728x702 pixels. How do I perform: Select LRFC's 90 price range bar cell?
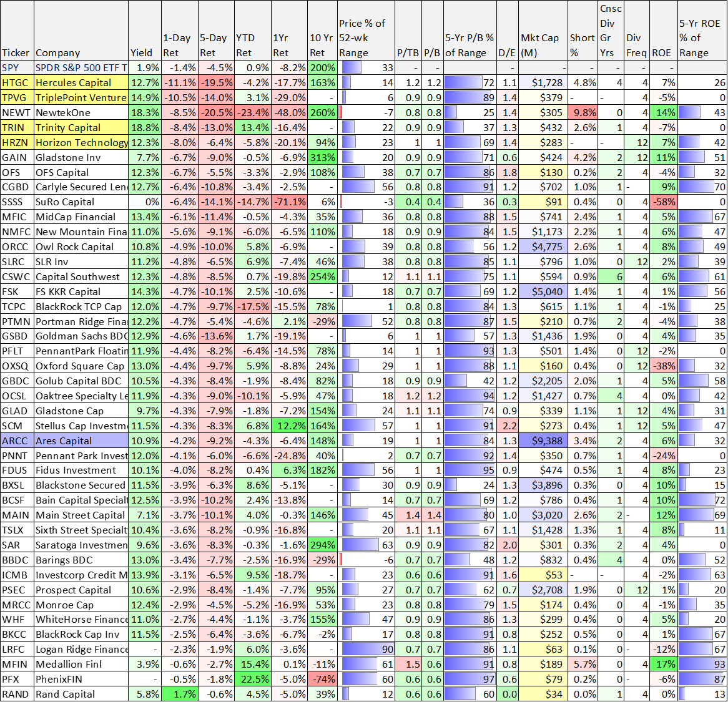click(x=366, y=649)
